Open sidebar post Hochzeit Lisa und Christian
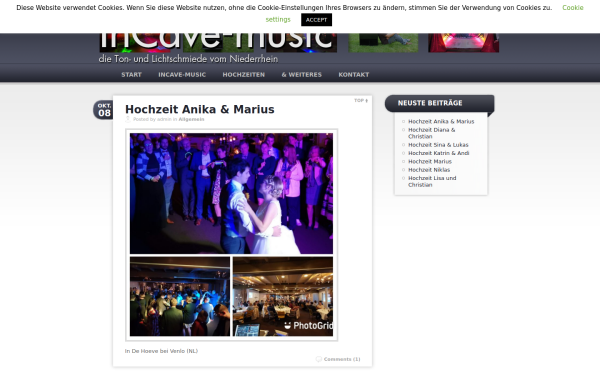 [432, 181]
